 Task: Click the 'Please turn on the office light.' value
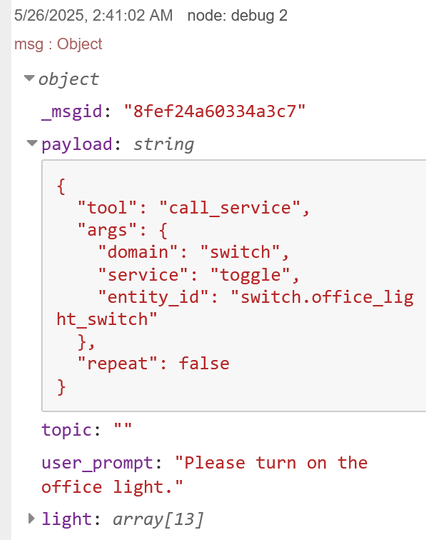[205, 475]
